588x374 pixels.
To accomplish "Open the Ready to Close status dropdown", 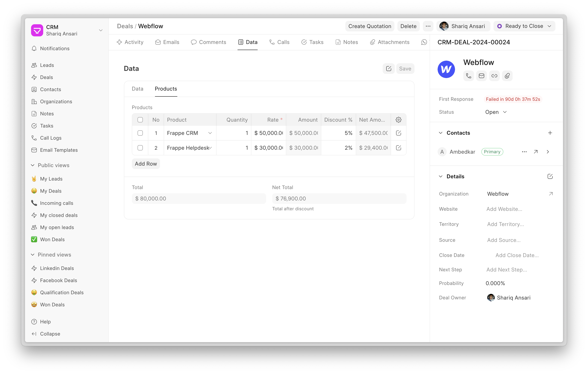I will tap(524, 26).
